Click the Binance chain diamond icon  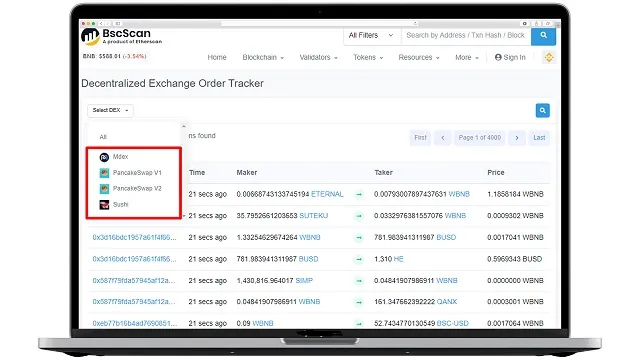coord(549,58)
